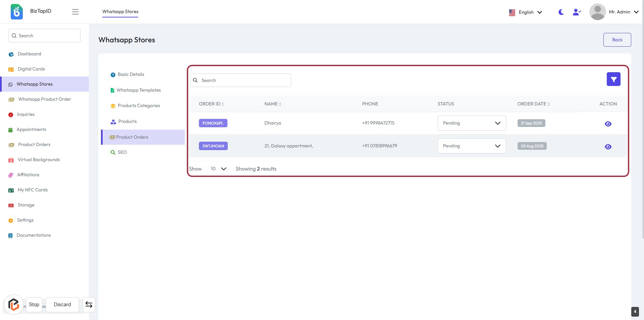Screen dimensions: 644x320
Task: Toggle dark mode with the moon icon
Action: pyautogui.click(x=561, y=12)
